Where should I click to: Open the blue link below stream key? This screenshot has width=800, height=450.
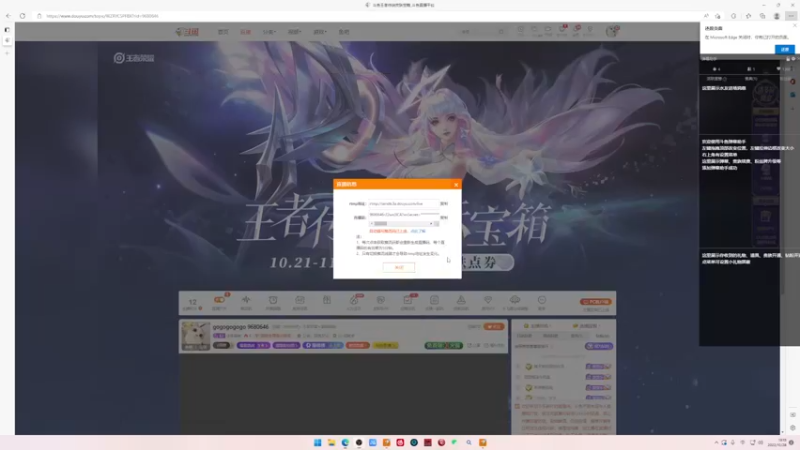(x=418, y=231)
